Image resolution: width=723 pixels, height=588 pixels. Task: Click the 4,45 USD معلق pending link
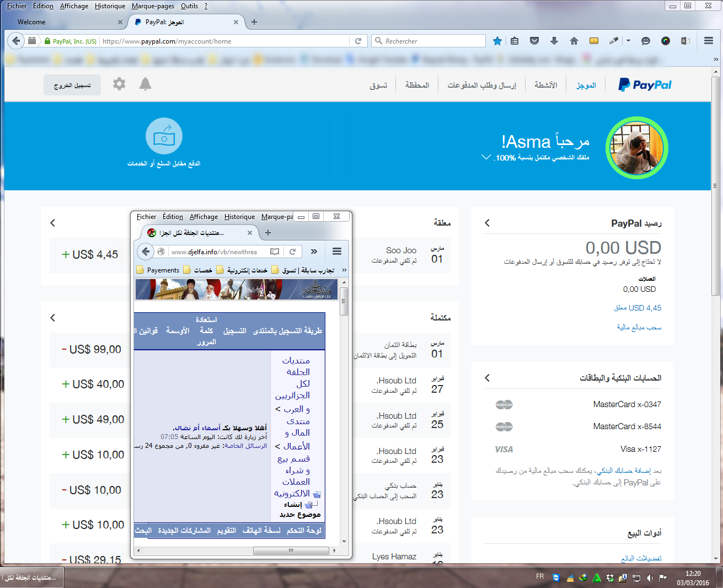coord(637,308)
